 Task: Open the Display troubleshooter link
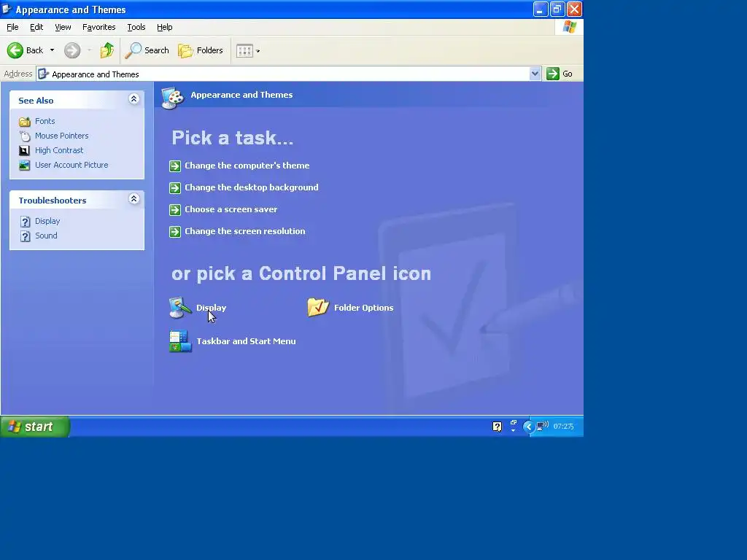[x=47, y=221]
